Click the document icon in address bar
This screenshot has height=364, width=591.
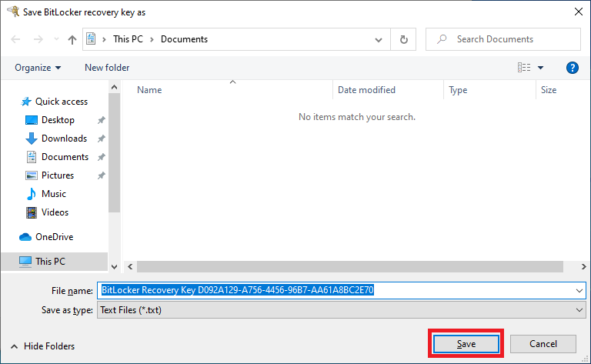[92, 38]
